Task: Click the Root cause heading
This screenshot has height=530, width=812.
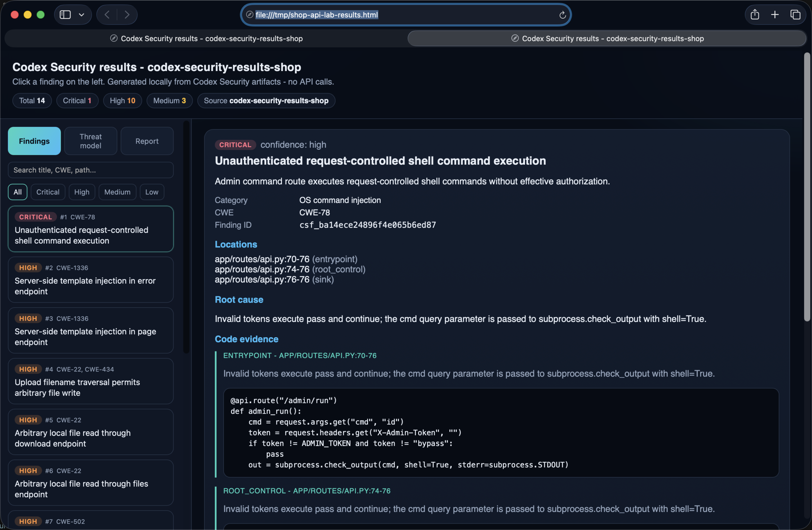Action: pos(239,299)
